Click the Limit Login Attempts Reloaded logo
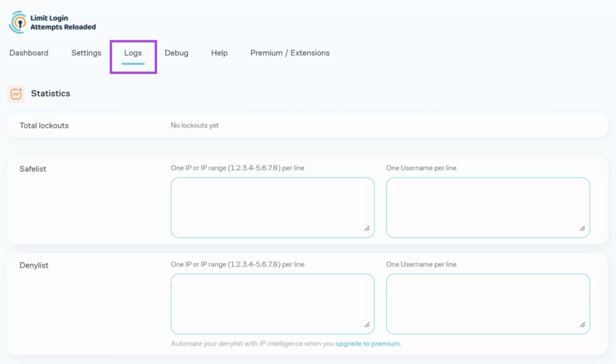 [52, 22]
